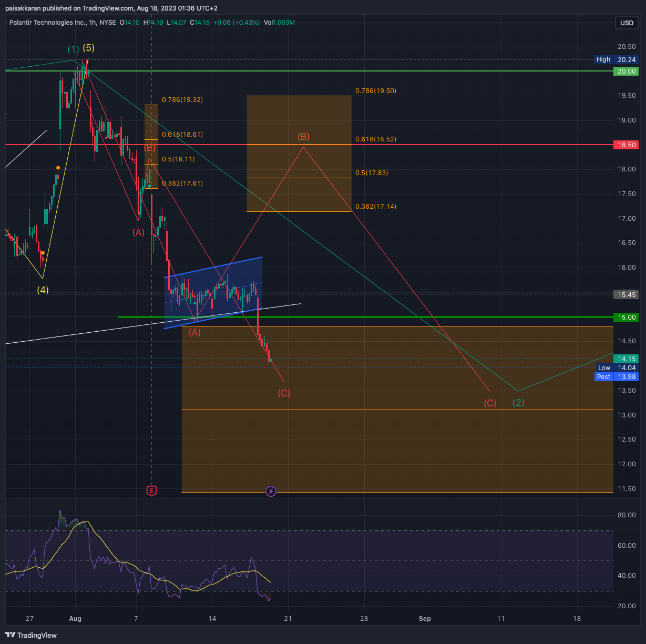Viewport: 646px width, 644px height.
Task: Select the 0.786(19.50) Fibonacci label
Action: pyautogui.click(x=376, y=90)
